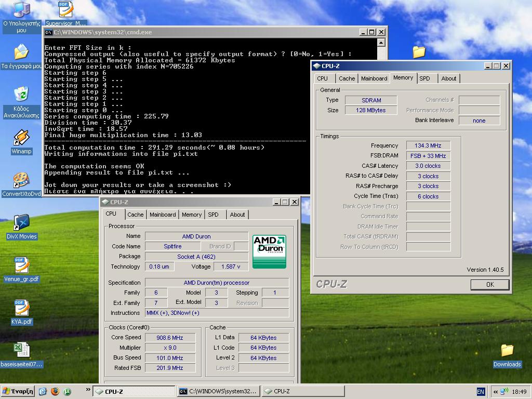Select Memory tab in lower CPU-Z window
The width and height of the screenshot is (532, 399).
[x=191, y=215]
